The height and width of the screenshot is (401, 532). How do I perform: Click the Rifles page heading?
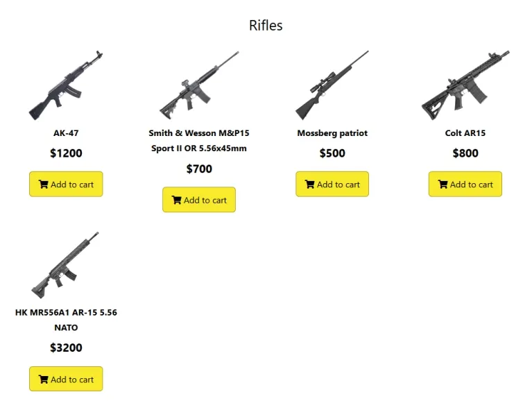(266, 26)
